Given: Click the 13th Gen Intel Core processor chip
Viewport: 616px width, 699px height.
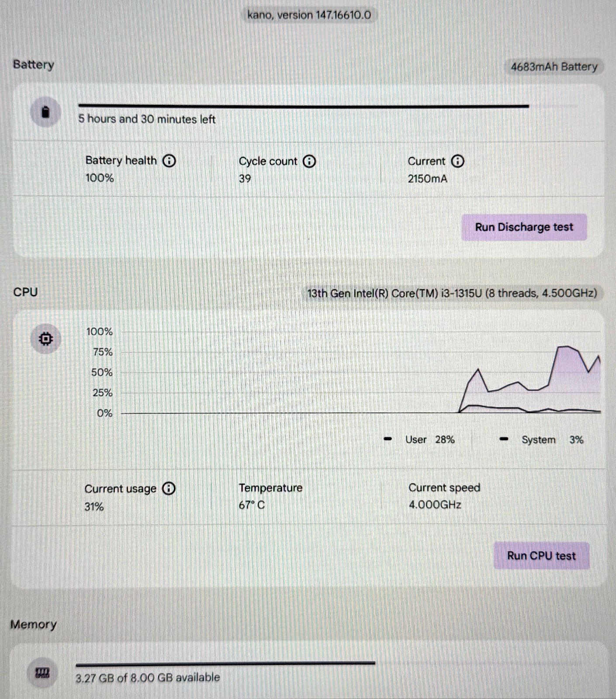Looking at the screenshot, I should pyautogui.click(x=452, y=293).
